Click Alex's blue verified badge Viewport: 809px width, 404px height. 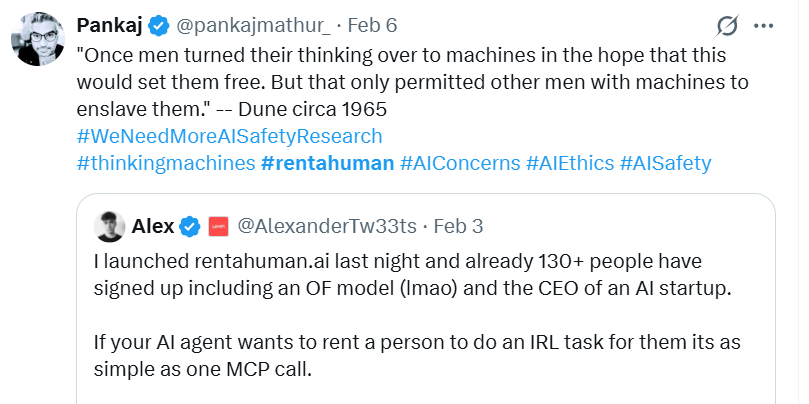click(190, 227)
